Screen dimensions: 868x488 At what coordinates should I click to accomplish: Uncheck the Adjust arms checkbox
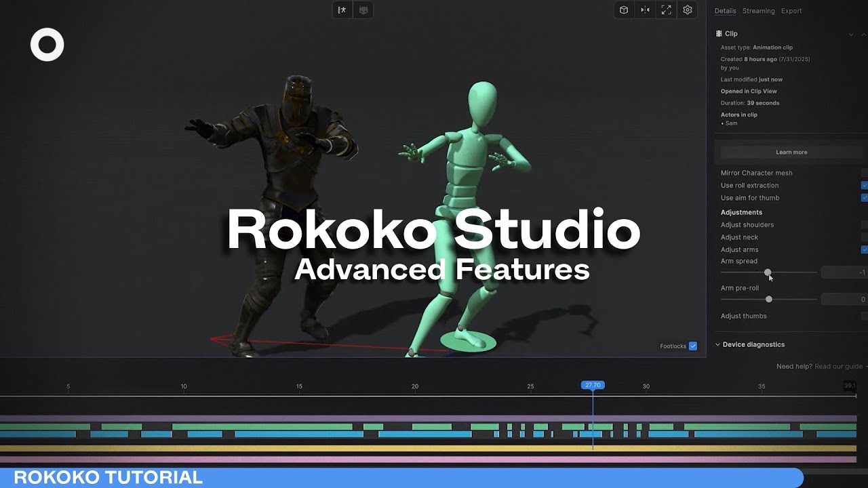tap(865, 249)
